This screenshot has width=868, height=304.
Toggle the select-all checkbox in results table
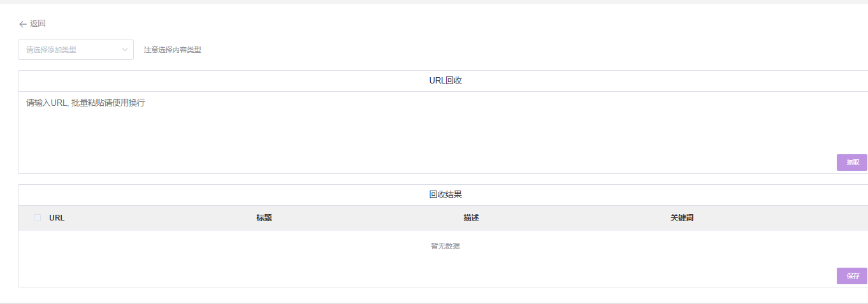click(x=37, y=218)
